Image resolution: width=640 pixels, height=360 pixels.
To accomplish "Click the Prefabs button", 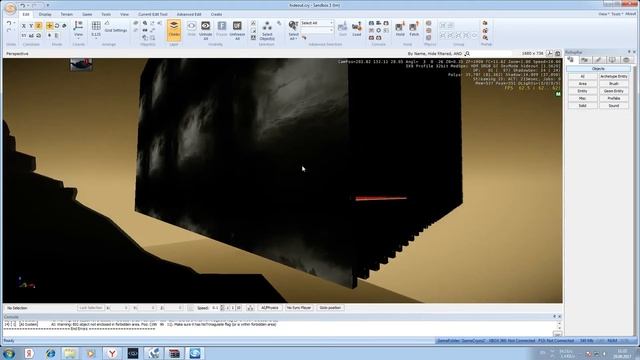I will click(x=613, y=98).
